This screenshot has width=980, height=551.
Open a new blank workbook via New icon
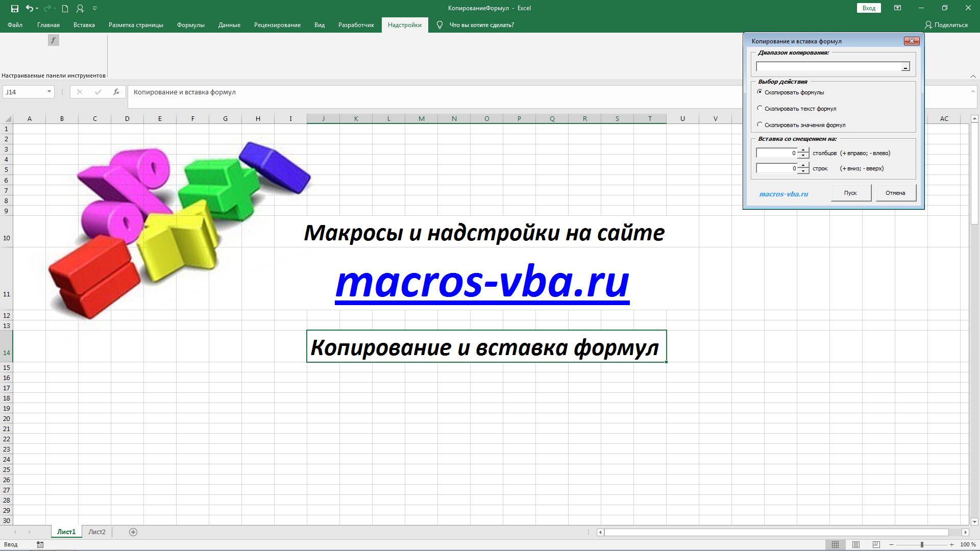click(64, 8)
